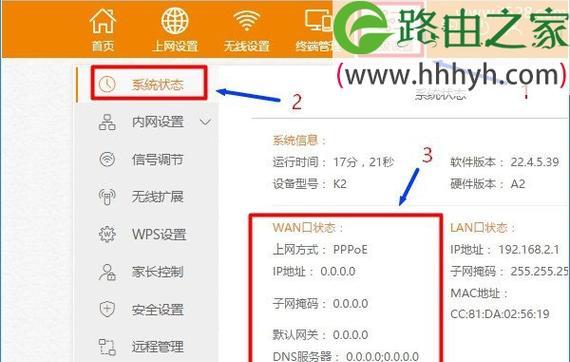Click the MAC地址 label

[479, 293]
